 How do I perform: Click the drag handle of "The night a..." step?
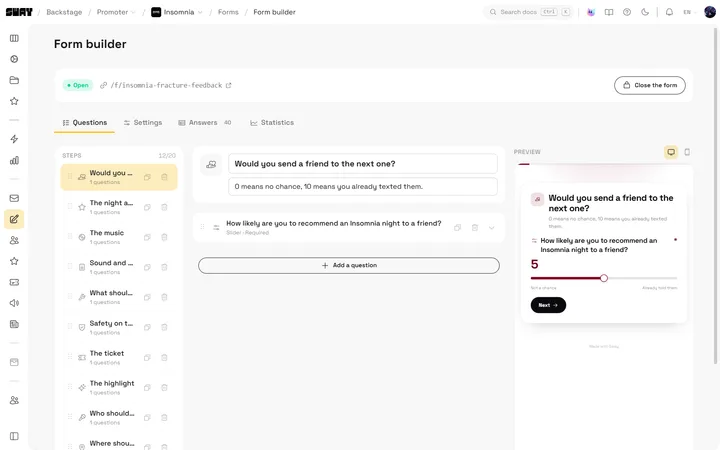[x=70, y=207]
